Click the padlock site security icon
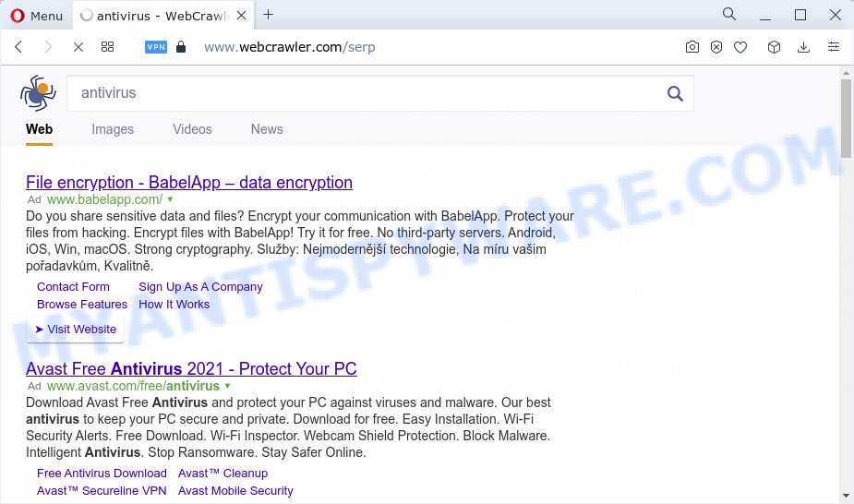Viewport: 854px width, 504px height. tap(181, 47)
